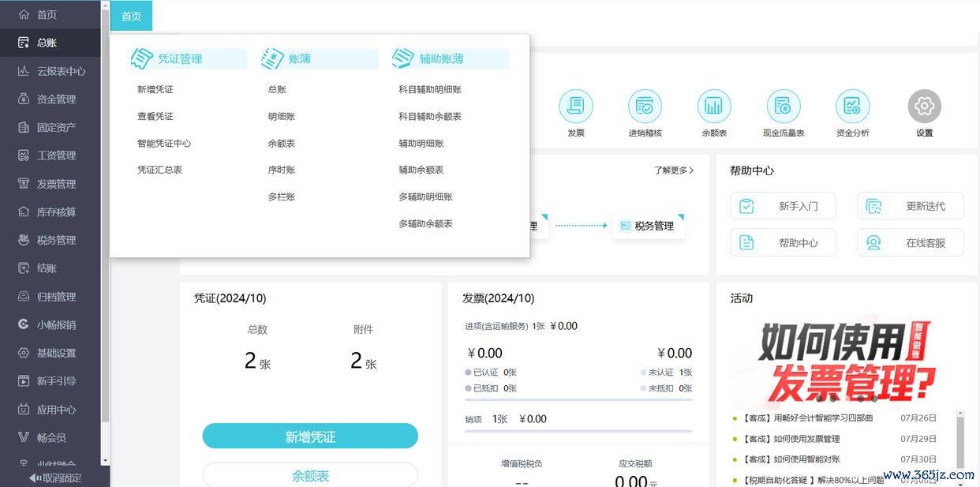The image size is (980, 487).
Task: Open the 资金分析 icon
Action: 852,106
